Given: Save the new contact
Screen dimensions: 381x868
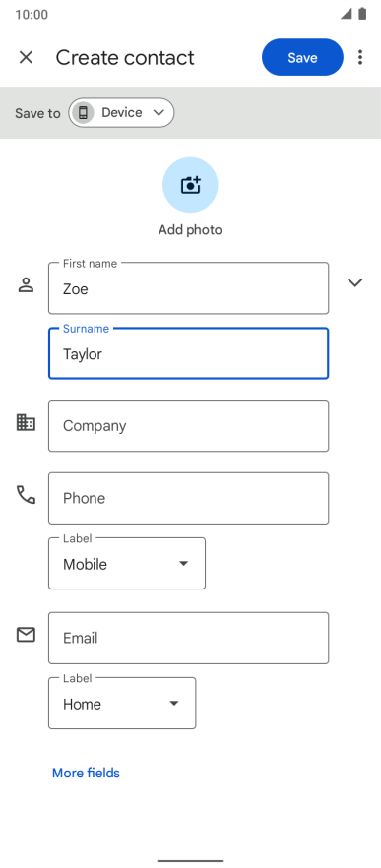Looking at the screenshot, I should (x=302, y=57).
